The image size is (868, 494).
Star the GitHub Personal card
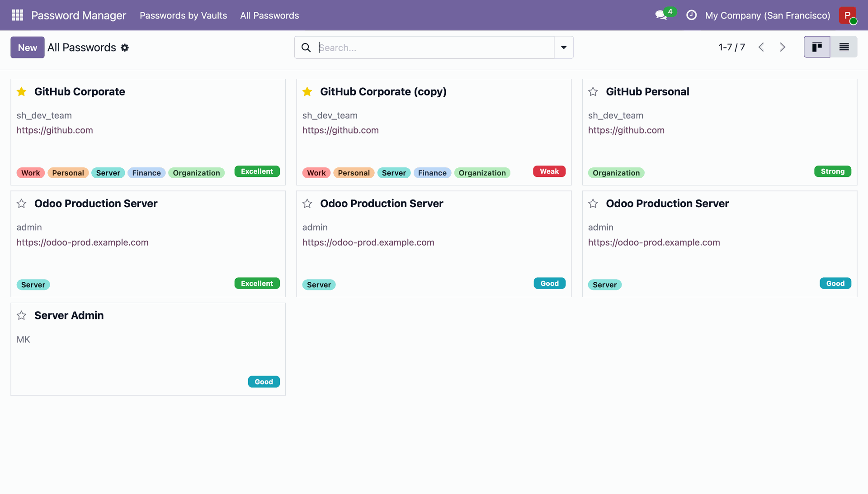(x=593, y=92)
